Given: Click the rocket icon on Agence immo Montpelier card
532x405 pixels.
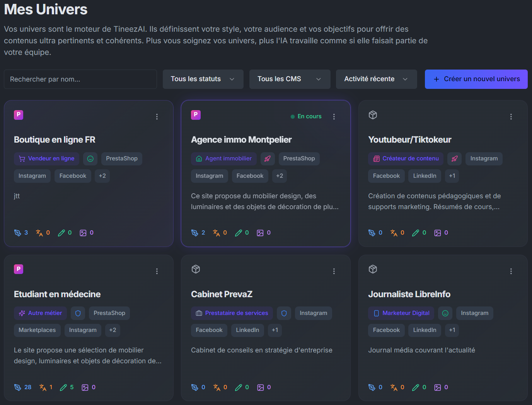Looking at the screenshot, I should pos(268,158).
